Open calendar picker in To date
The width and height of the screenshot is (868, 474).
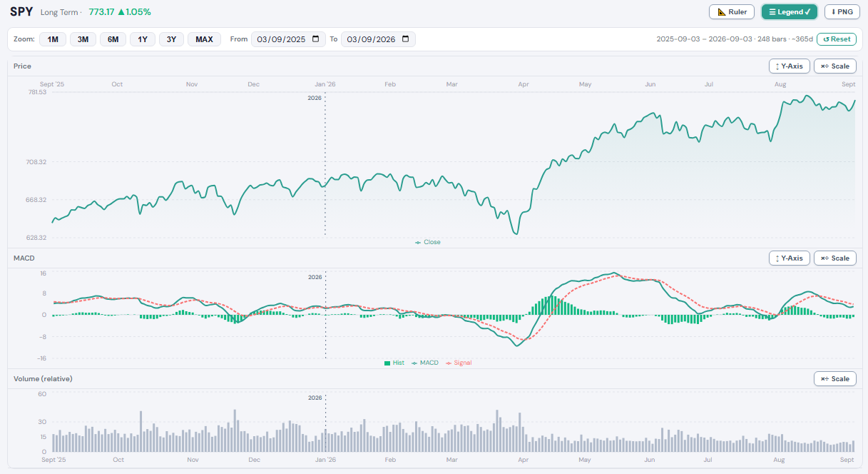406,39
